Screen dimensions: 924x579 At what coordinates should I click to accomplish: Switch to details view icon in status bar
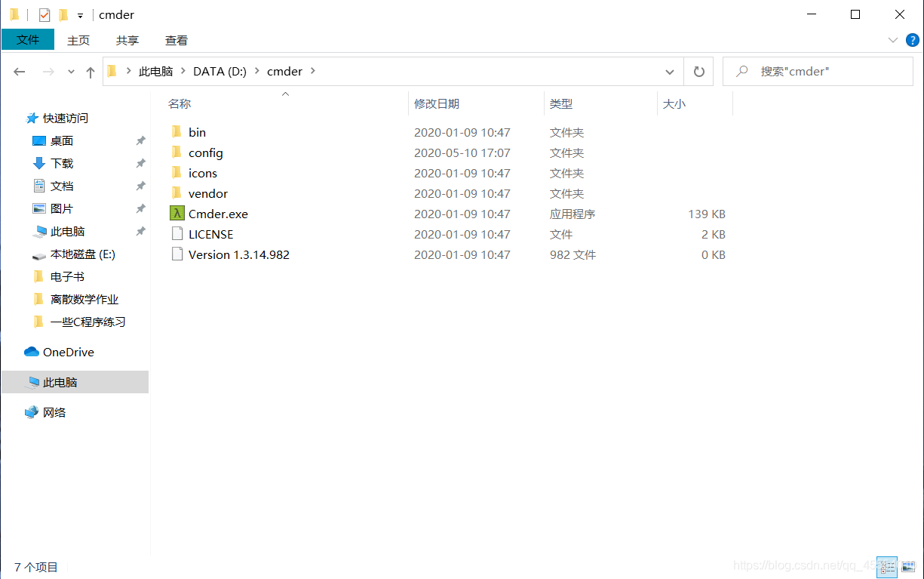(x=887, y=566)
